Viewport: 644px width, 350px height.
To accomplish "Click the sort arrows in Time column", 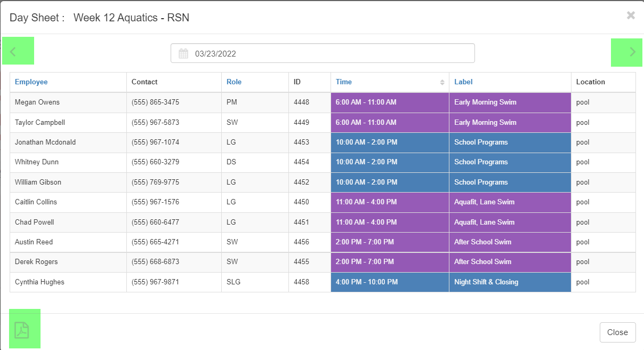I will click(x=442, y=82).
